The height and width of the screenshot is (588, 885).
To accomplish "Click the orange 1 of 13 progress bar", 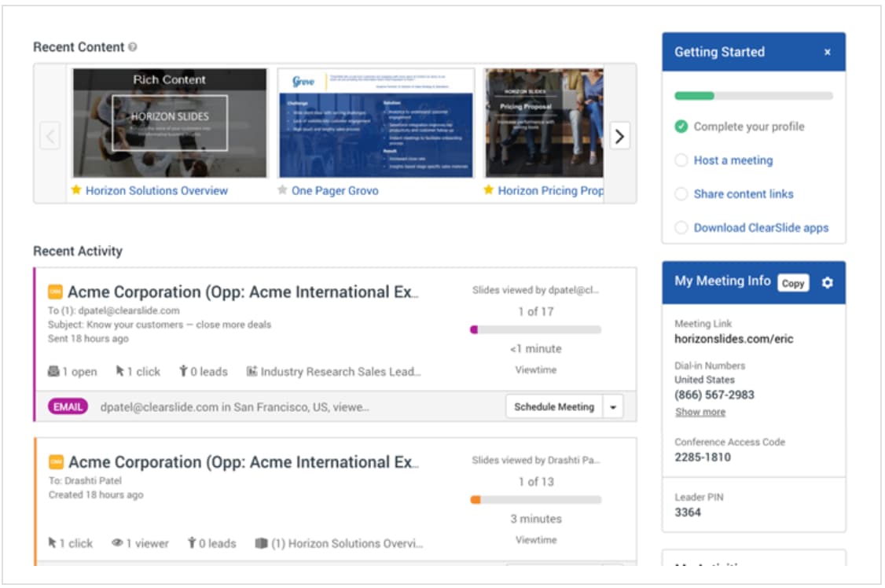I will pyautogui.click(x=535, y=499).
